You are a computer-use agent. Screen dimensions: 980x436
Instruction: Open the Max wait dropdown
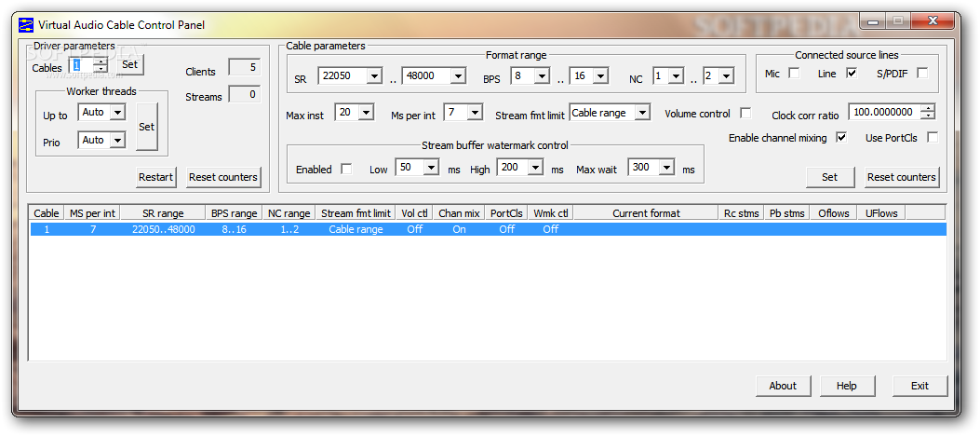point(667,168)
